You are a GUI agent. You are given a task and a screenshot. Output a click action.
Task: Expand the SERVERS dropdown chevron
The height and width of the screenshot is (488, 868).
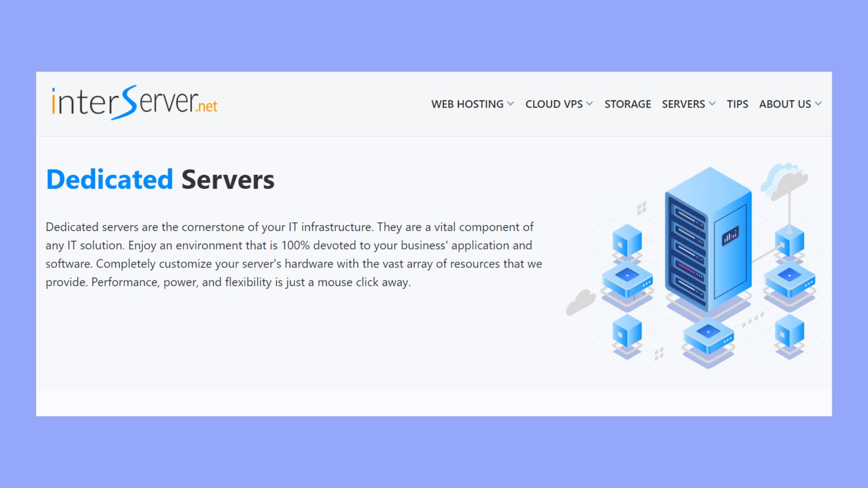[713, 104]
